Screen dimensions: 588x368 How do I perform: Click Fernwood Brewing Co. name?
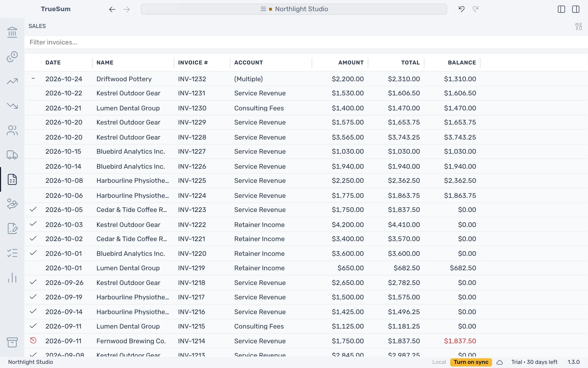(x=131, y=341)
